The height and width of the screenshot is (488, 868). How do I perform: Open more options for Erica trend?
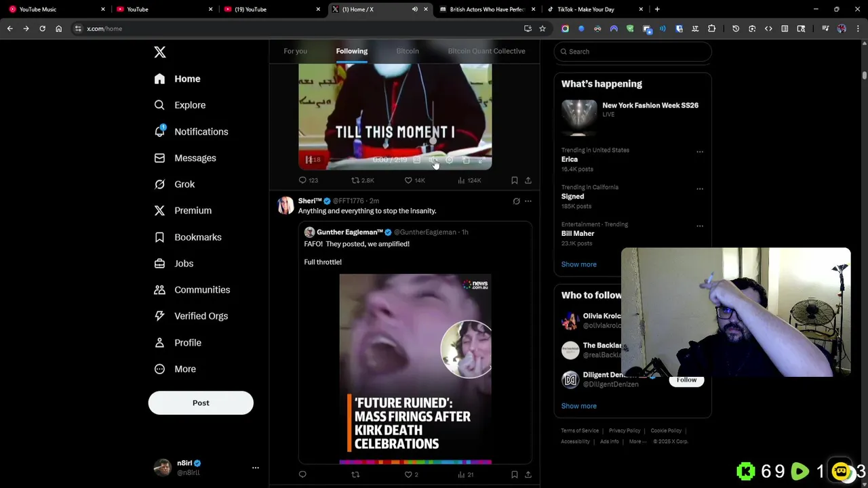pyautogui.click(x=700, y=152)
